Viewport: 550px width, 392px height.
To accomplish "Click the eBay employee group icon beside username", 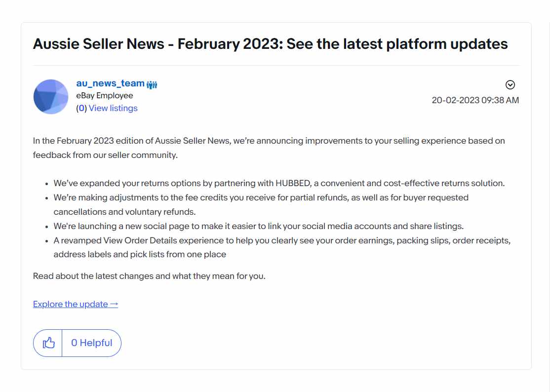I will coord(152,84).
